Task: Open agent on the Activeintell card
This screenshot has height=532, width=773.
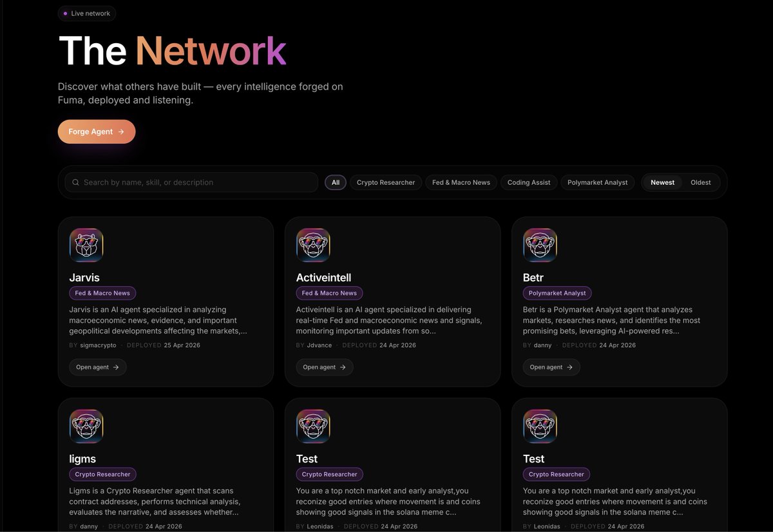Action: click(325, 367)
